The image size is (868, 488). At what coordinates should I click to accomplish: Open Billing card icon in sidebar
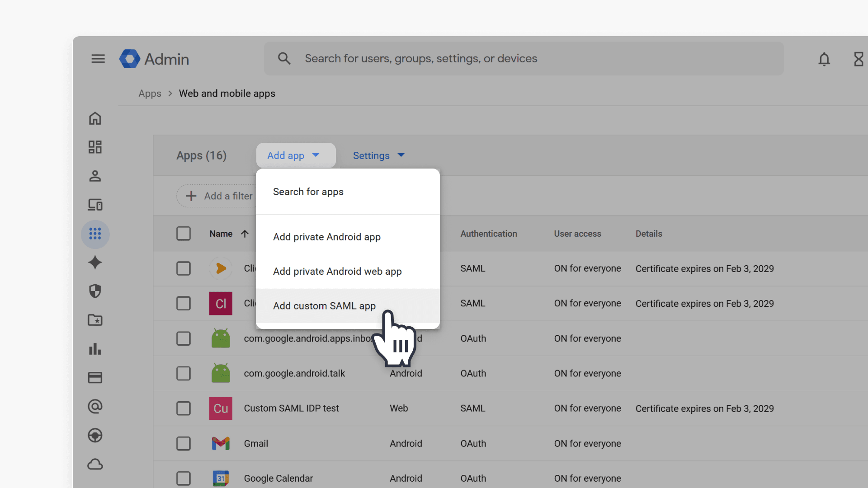[95, 378]
